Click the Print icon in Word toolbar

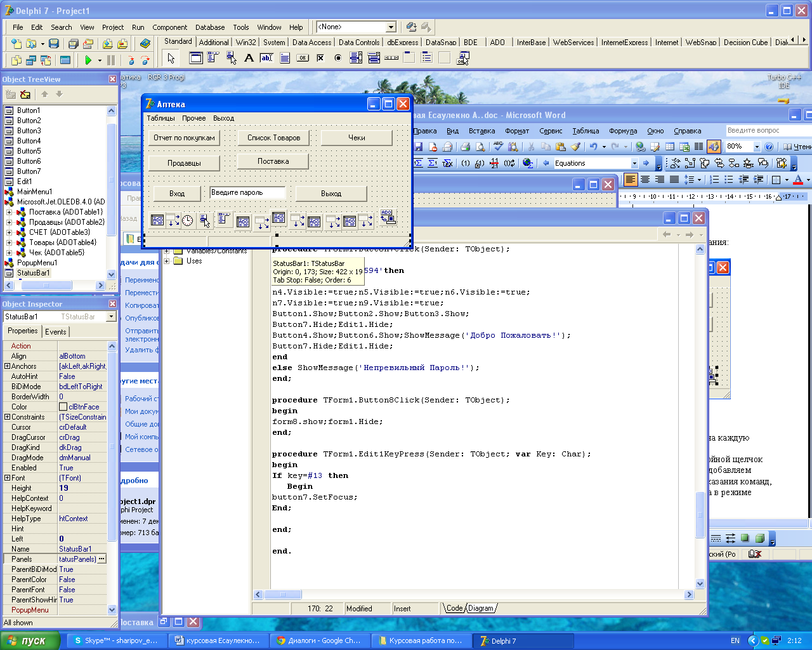tap(465, 147)
